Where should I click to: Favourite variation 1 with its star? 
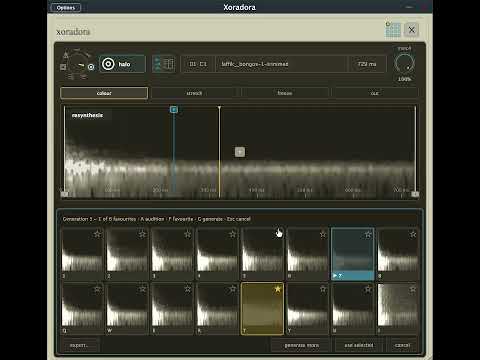pos(97,234)
